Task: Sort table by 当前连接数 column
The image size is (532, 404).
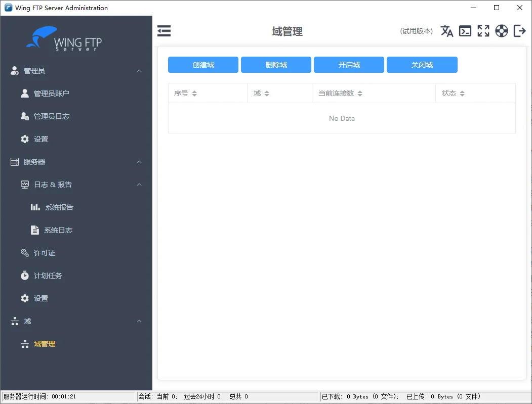Action: (x=360, y=93)
